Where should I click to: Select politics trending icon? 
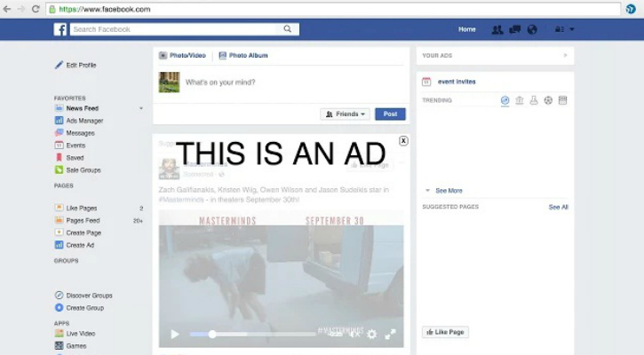pos(519,100)
